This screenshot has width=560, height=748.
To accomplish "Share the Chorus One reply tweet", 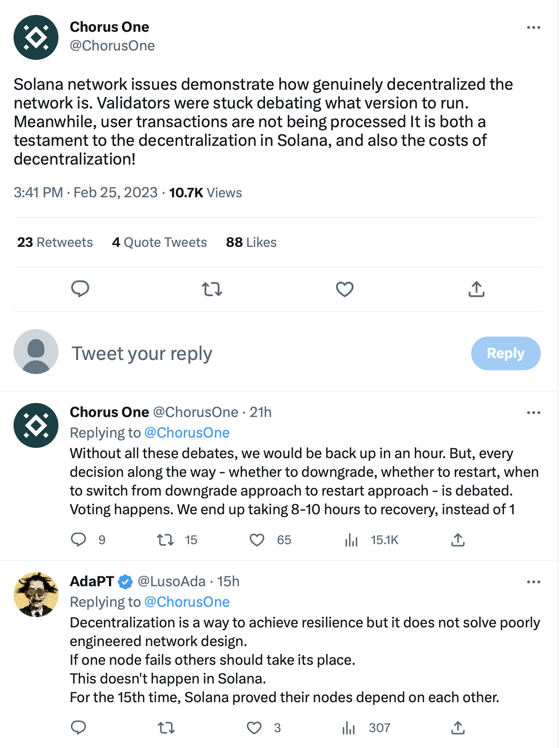I will coord(458,540).
